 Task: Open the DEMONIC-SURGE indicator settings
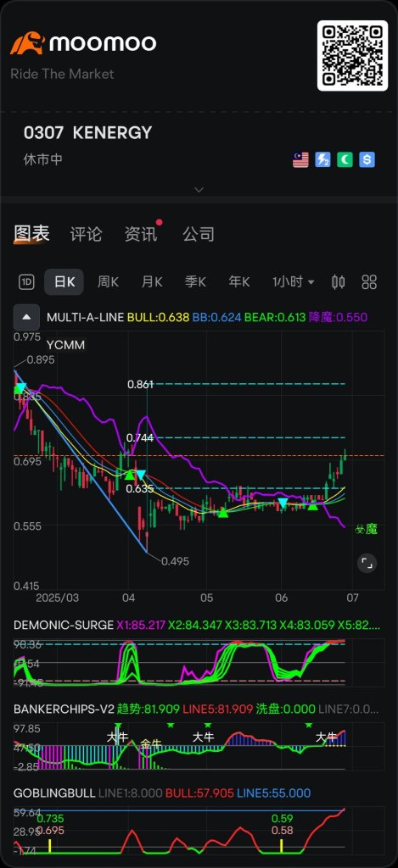tap(64, 626)
